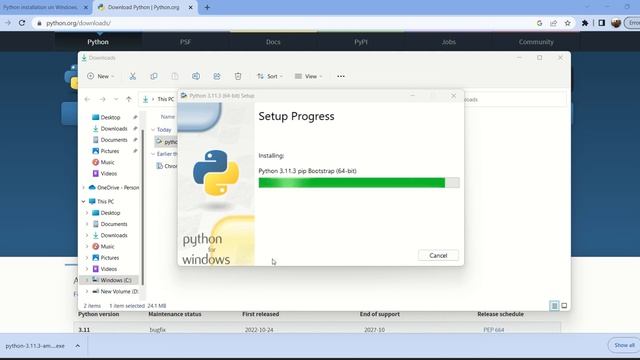Viewport: 640px width, 360px height.
Task: Open the View dropdown in Downloads window
Action: [309, 76]
